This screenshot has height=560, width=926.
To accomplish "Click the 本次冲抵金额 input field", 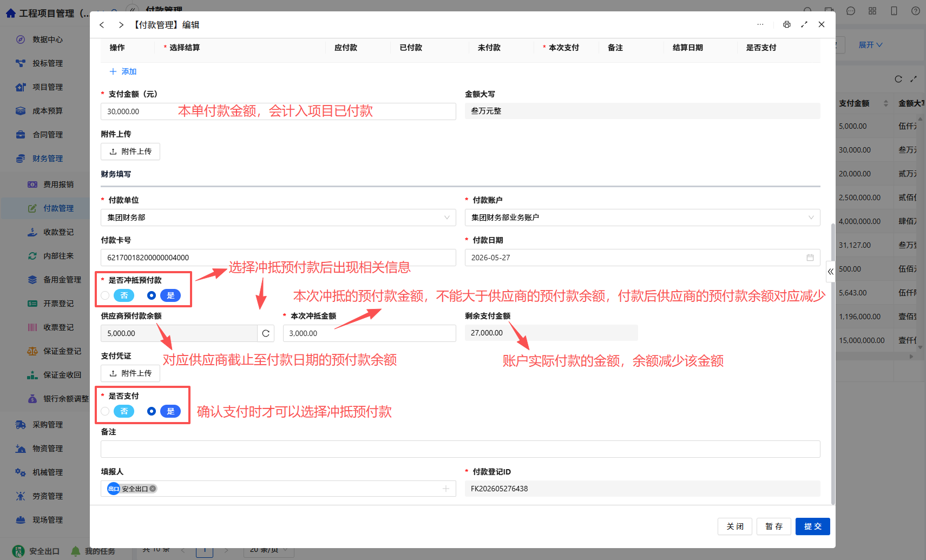I will (x=370, y=333).
